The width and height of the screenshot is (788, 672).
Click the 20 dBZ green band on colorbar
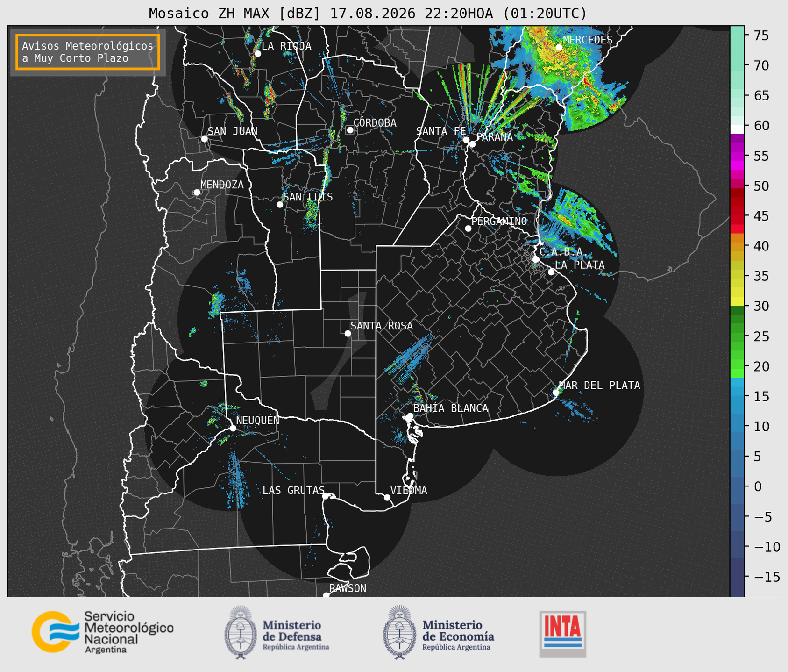click(x=737, y=366)
